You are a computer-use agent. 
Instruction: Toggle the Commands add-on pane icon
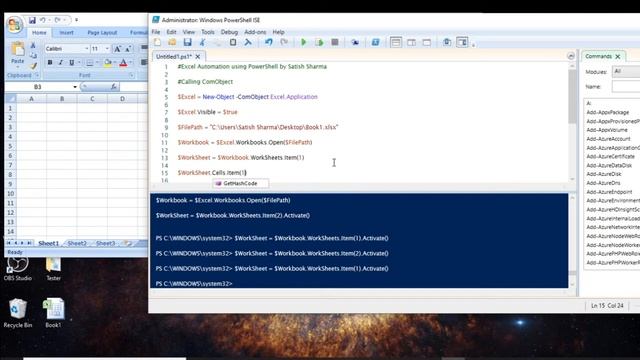point(462,42)
